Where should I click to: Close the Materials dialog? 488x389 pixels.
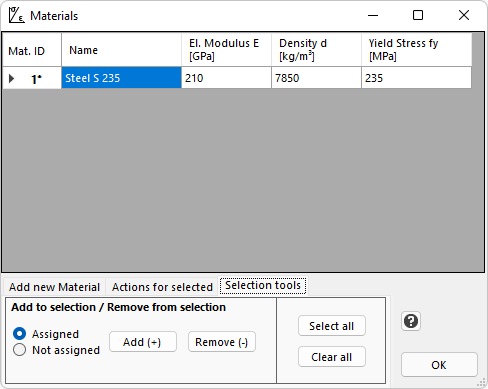464,15
